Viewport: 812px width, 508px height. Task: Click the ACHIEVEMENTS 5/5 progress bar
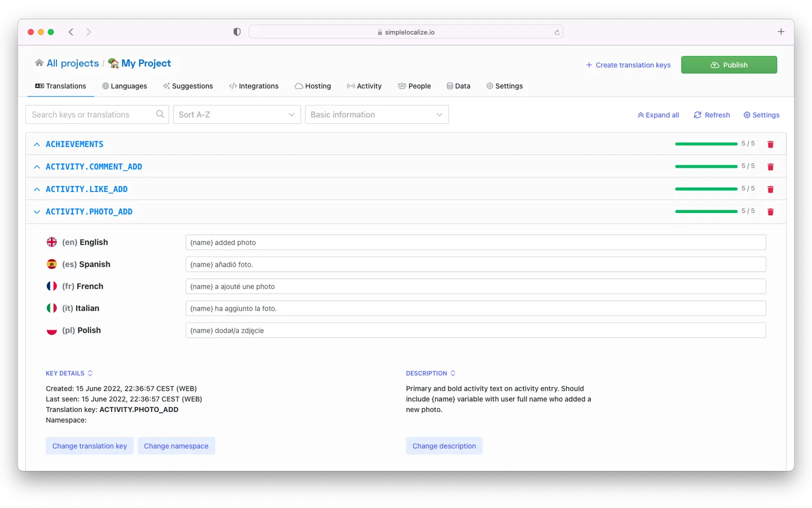coord(706,144)
